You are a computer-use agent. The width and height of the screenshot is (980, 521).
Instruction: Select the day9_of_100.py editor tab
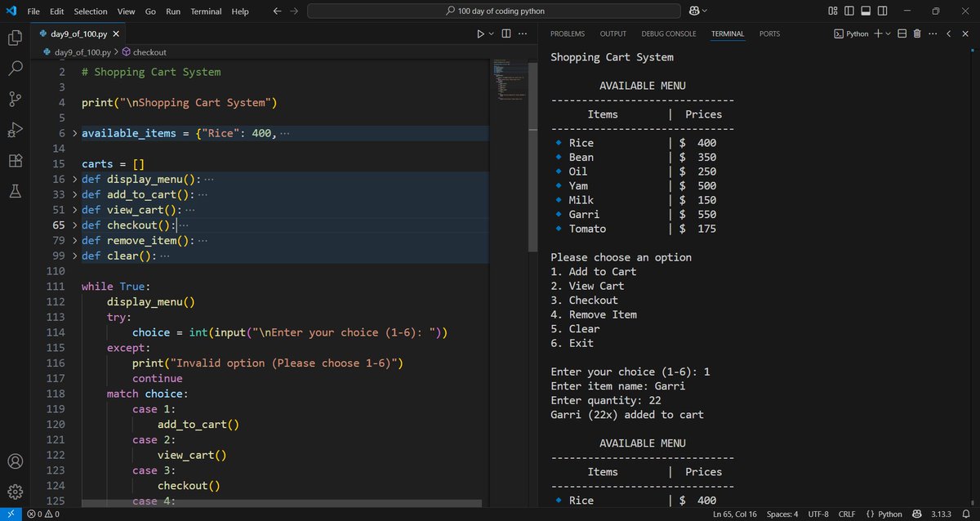coord(79,33)
